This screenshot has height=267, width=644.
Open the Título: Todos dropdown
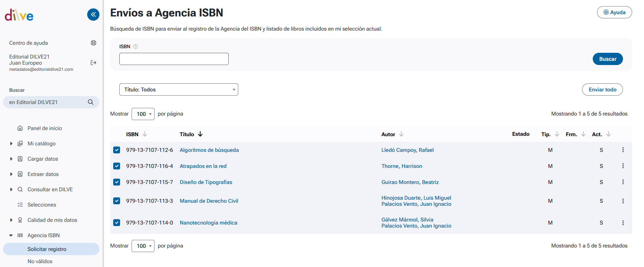[179, 90]
